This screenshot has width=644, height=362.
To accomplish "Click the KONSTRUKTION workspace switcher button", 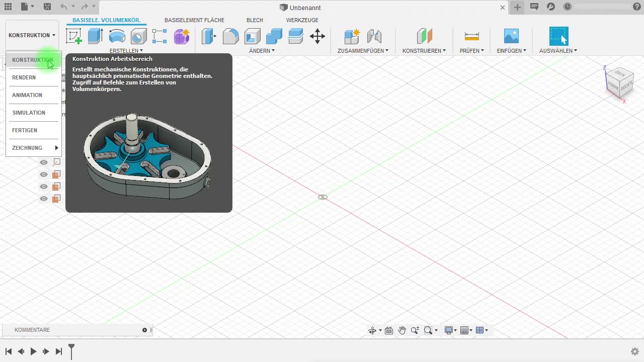I will [x=32, y=35].
